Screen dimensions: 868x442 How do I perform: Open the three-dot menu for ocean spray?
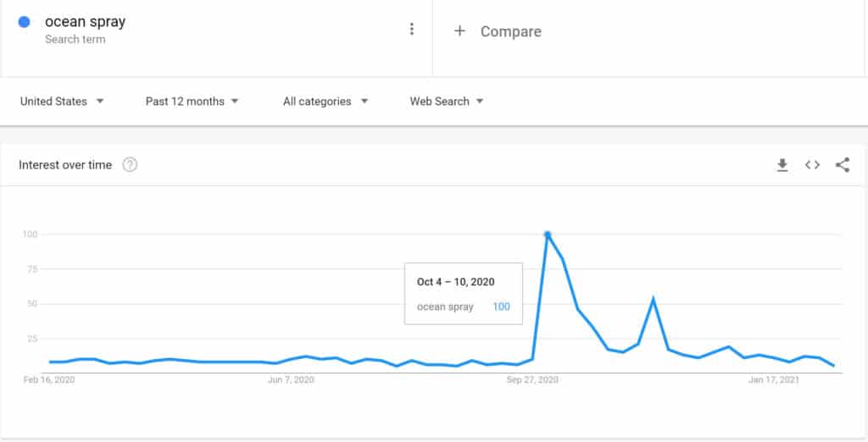point(411,30)
